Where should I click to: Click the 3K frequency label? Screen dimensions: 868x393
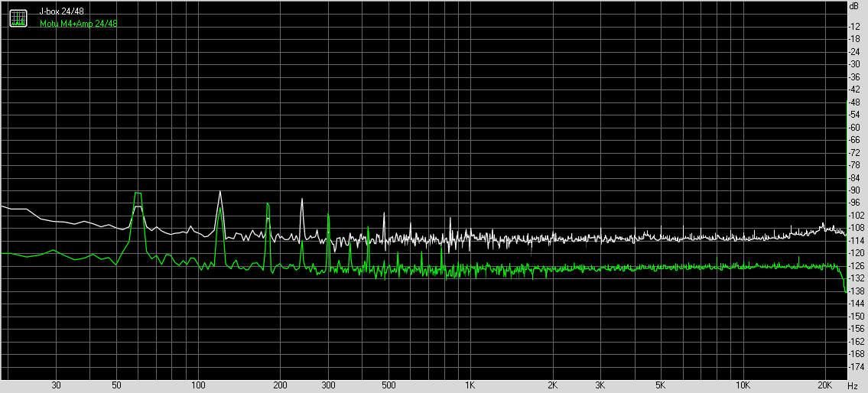[600, 385]
